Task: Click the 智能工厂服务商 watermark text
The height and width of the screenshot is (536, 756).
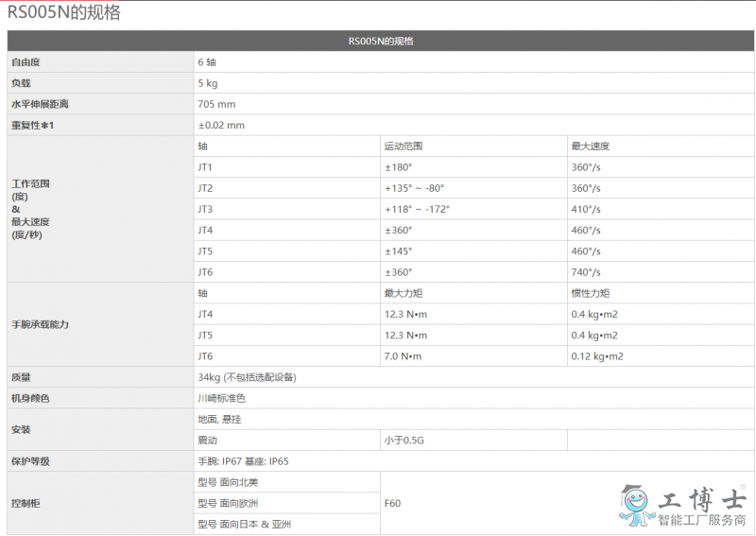Action: click(x=701, y=521)
